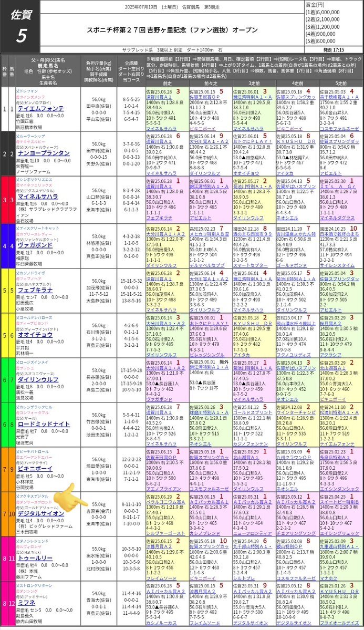Image resolution: width=364 pixels, height=630 pixels.
Task: Open 高千穂峰賞A1・A race link
Action: coord(339,97)
